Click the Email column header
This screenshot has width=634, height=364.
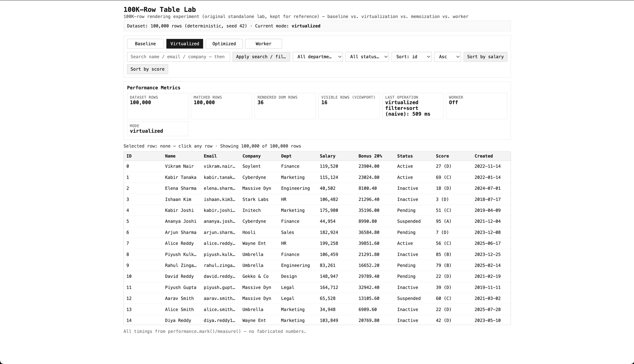(x=210, y=156)
